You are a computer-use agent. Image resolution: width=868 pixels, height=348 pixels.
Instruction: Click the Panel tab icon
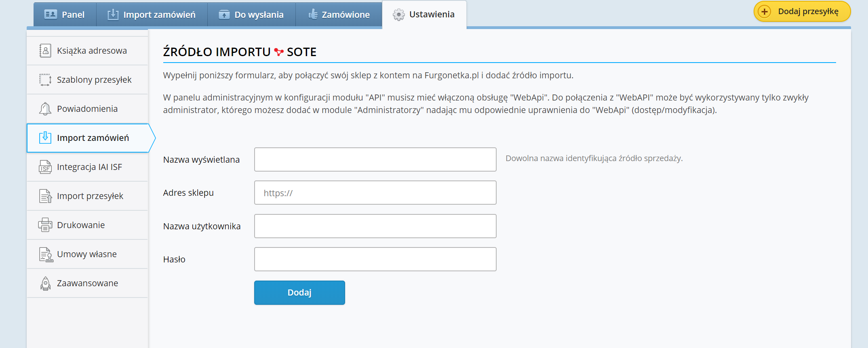51,15
